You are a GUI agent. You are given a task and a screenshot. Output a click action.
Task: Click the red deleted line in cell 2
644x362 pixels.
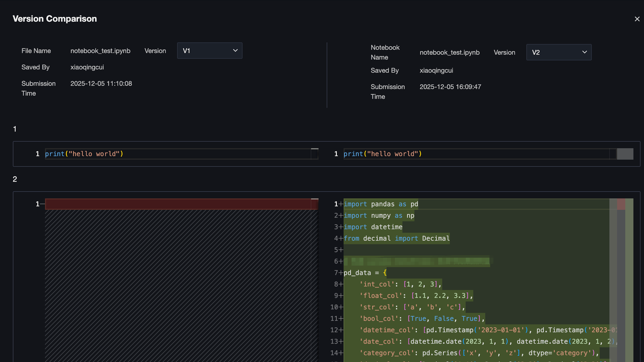tap(178, 204)
